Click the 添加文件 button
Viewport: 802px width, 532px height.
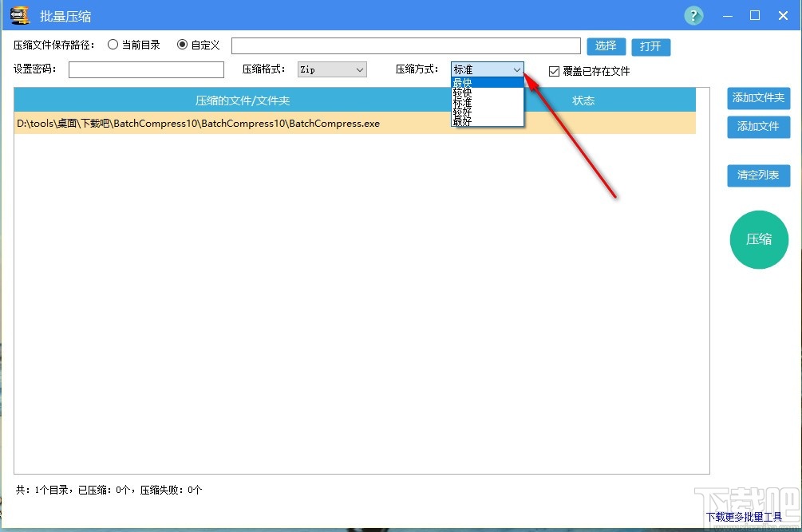pyautogui.click(x=759, y=127)
